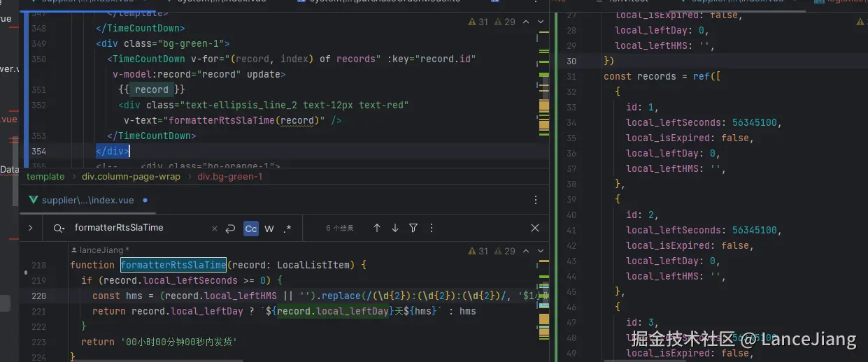Expand the replace field chevron
The height and width of the screenshot is (362, 868).
tap(30, 228)
